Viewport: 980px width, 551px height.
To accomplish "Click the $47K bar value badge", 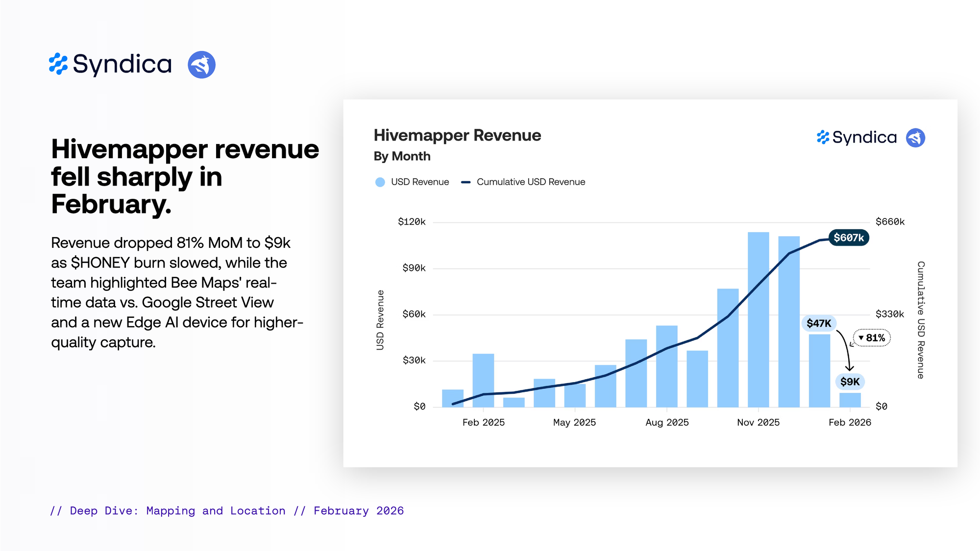I will point(819,323).
